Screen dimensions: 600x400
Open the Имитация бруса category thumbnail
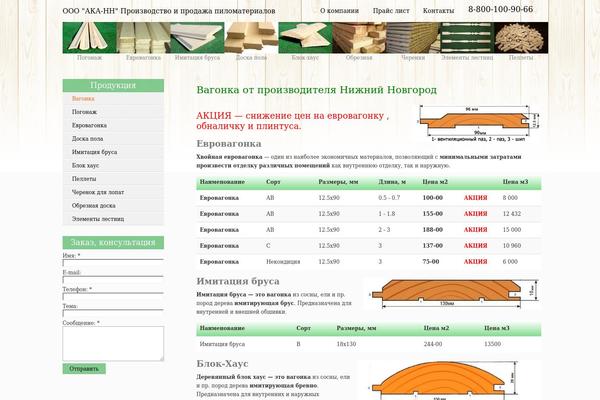click(x=197, y=38)
